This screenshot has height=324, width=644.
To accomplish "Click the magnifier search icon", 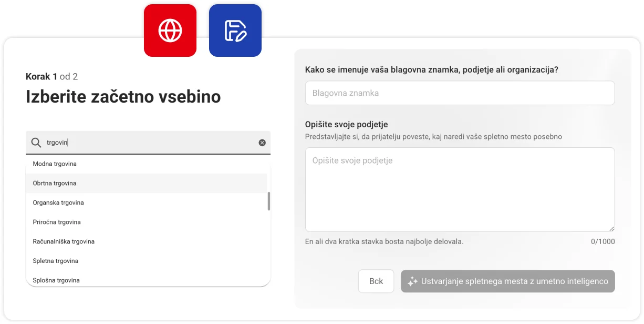I will (36, 143).
